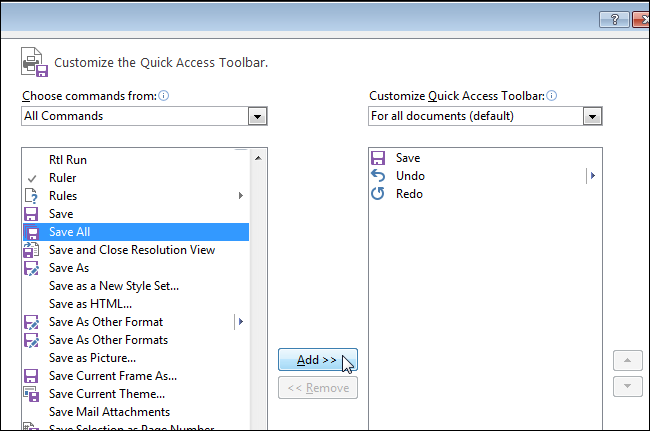Expand the Save As Other Format submenu arrow
This screenshot has width=650, height=431.
[241, 322]
